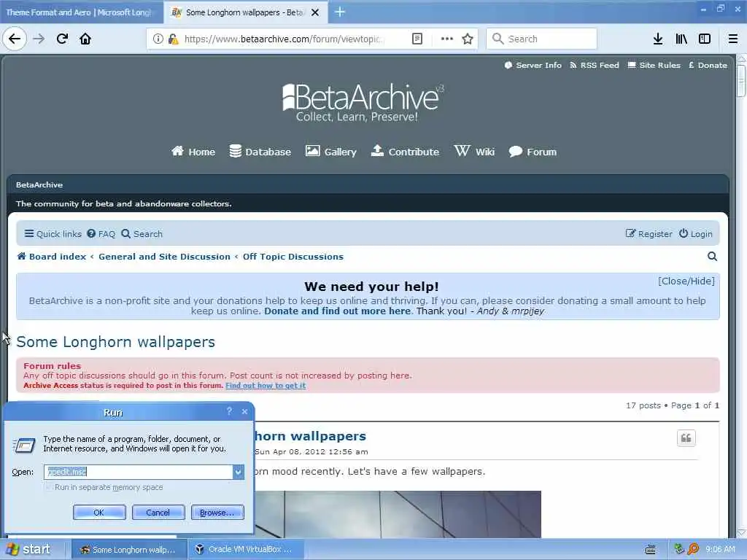
Task: Click the browser forward arrow
Action: point(39,39)
